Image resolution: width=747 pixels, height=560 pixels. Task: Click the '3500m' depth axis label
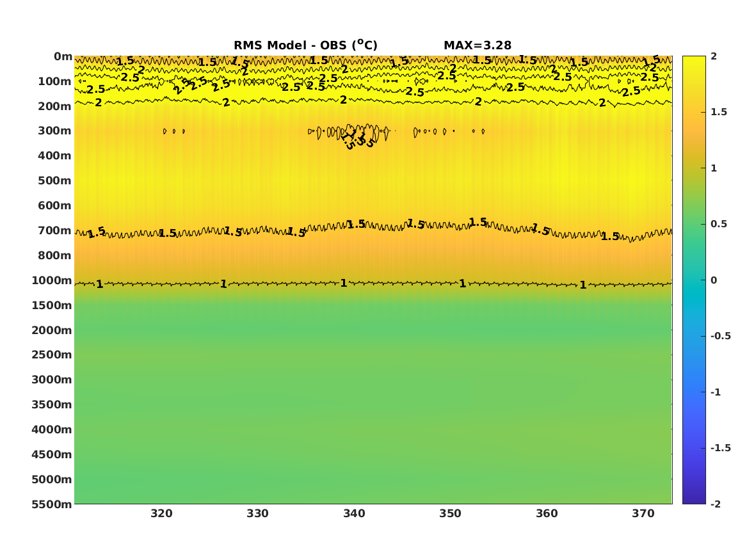[x=52, y=404]
